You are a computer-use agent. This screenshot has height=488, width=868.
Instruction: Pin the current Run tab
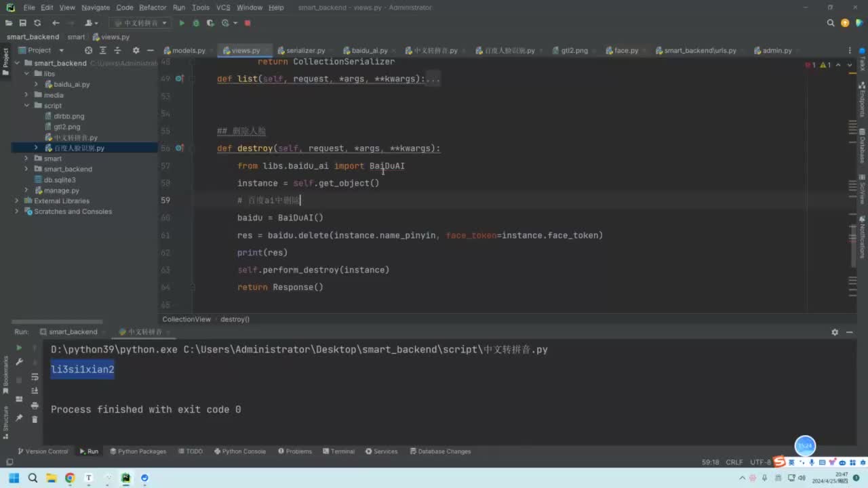pos(19,418)
